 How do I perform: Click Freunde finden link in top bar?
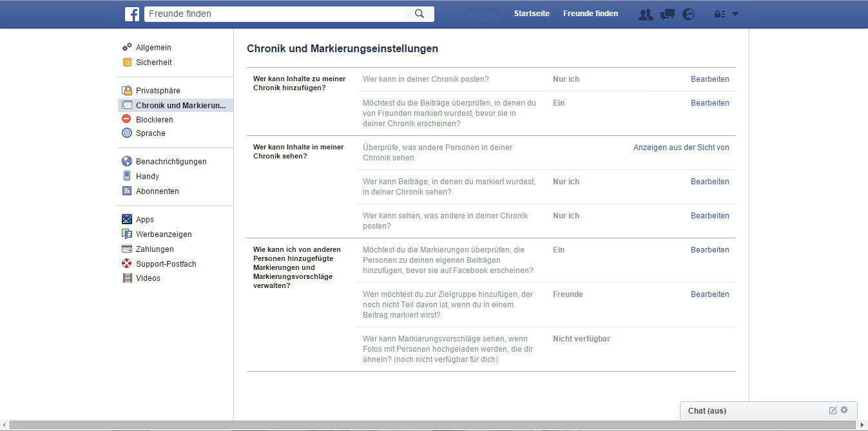click(x=590, y=14)
